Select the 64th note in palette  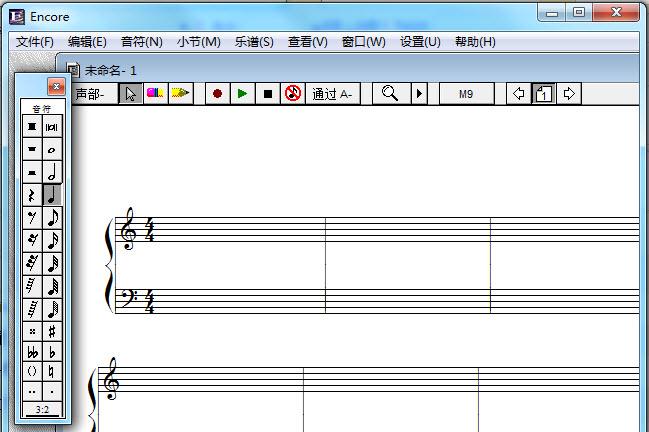[x=52, y=286]
